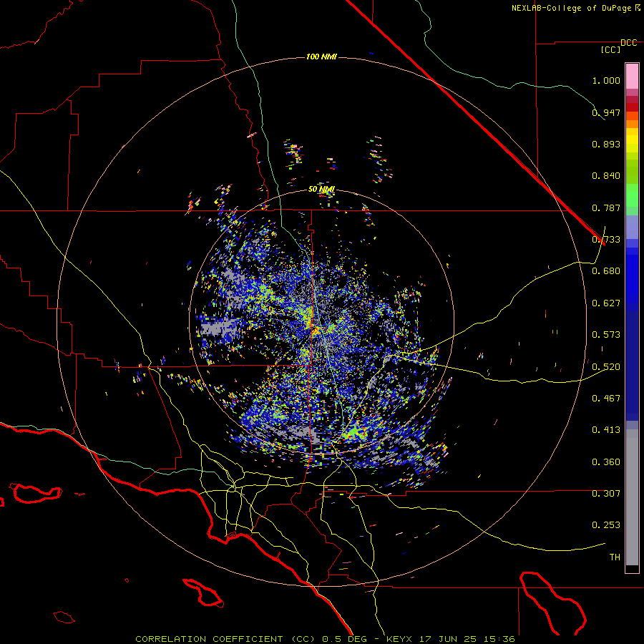Select the 0.680 scale label
The image size is (644, 644).
(x=606, y=271)
